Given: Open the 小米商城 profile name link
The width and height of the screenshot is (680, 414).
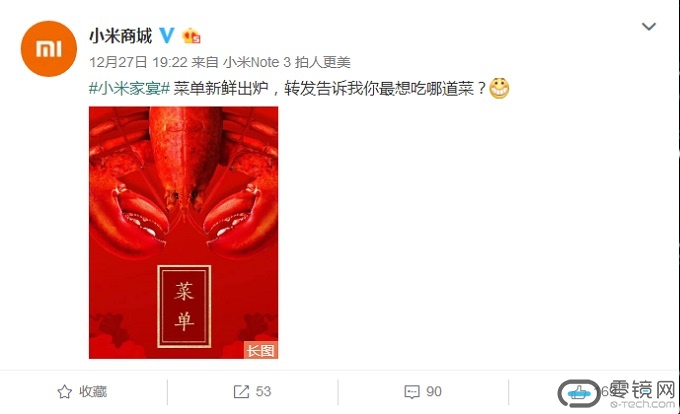Looking at the screenshot, I should 121,36.
